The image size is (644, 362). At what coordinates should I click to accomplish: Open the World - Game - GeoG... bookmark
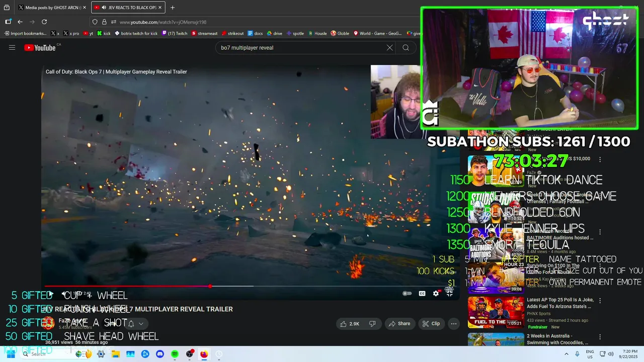377,33
